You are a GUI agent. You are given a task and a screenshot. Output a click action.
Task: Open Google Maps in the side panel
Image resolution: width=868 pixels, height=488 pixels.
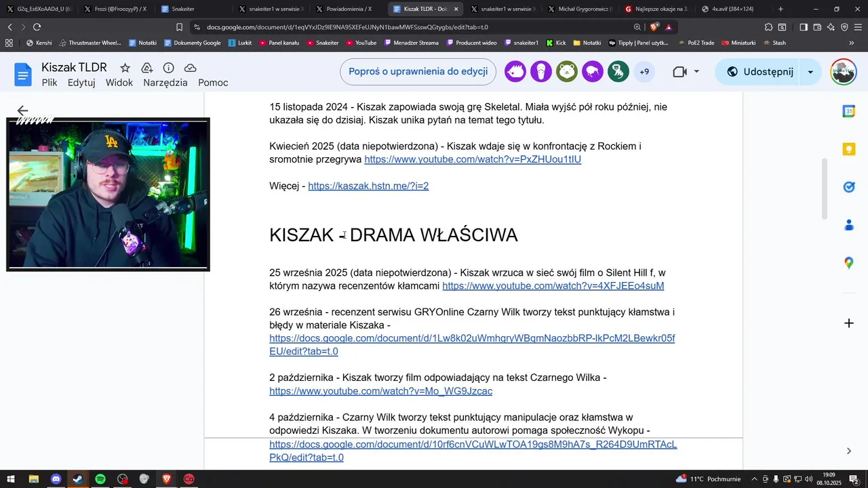click(x=848, y=263)
